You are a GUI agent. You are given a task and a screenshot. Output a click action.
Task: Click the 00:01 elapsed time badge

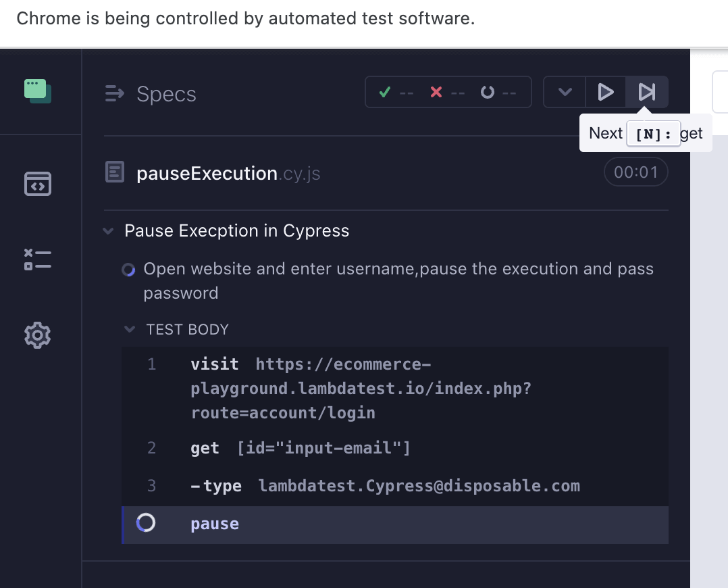pyautogui.click(x=635, y=172)
